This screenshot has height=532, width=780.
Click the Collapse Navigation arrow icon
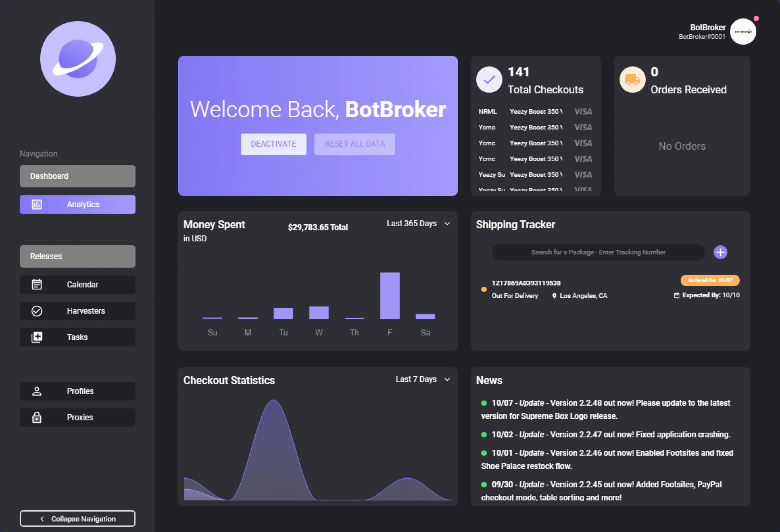[x=42, y=519]
